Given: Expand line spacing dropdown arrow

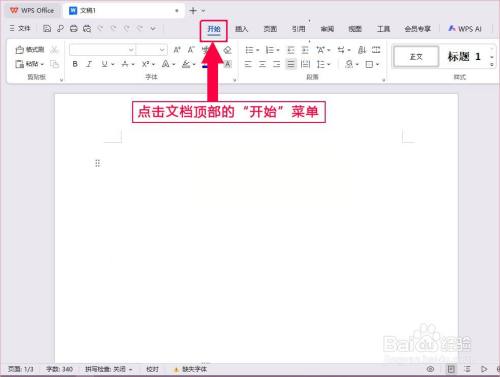Looking at the screenshot, I should pos(329,64).
